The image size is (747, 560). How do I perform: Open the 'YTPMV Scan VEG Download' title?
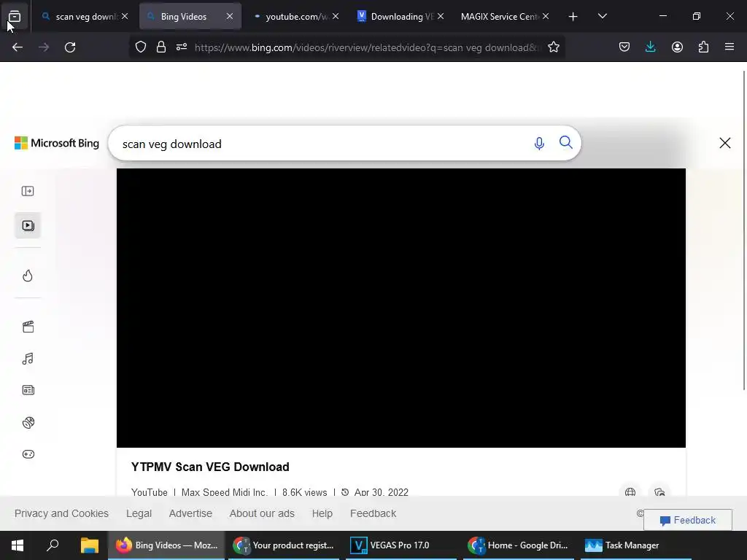(x=210, y=467)
